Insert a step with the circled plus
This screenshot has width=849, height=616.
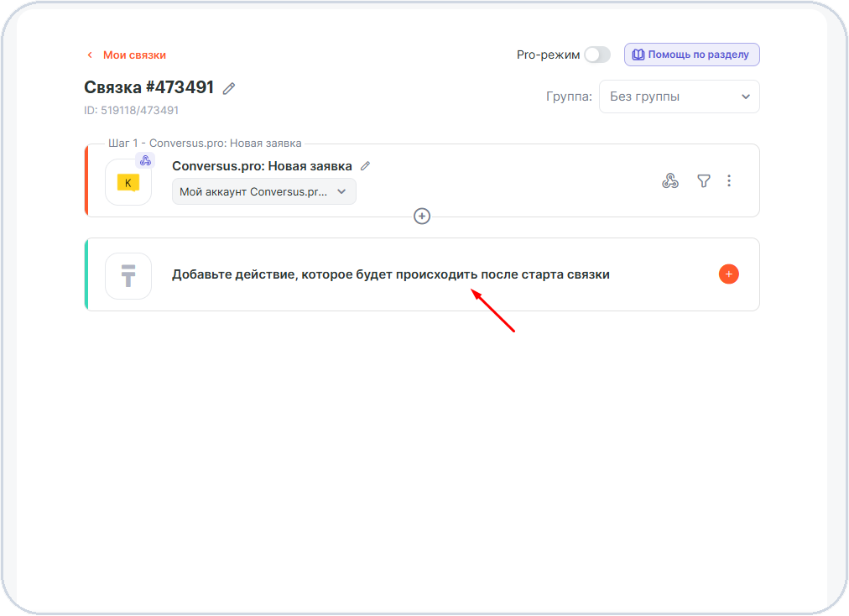[422, 217]
